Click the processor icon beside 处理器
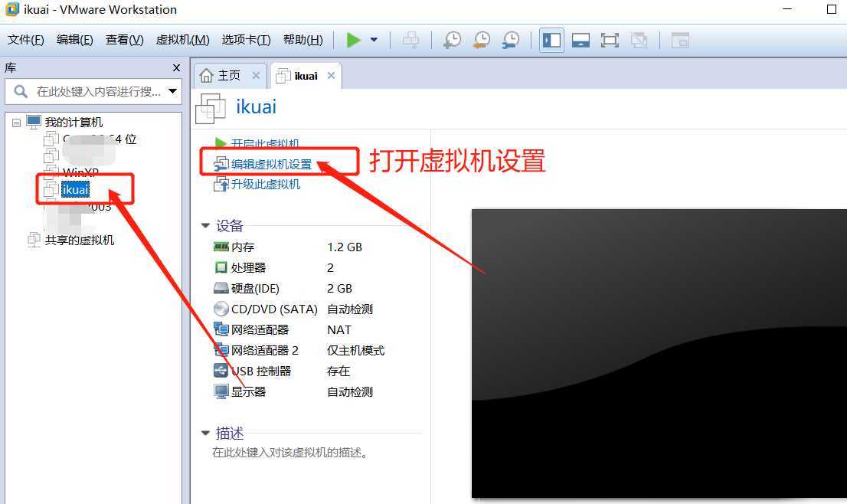The height and width of the screenshot is (504, 847). point(221,267)
